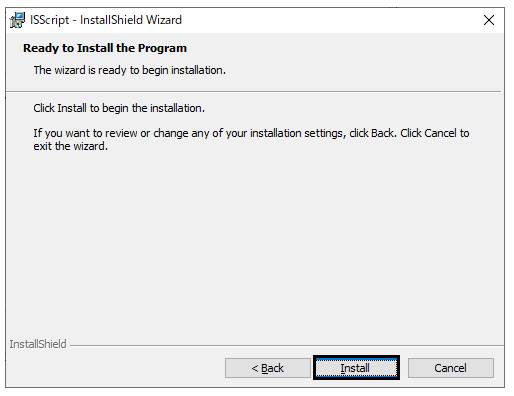
Task: Click empty title bar space left of X
Action: 330,20
